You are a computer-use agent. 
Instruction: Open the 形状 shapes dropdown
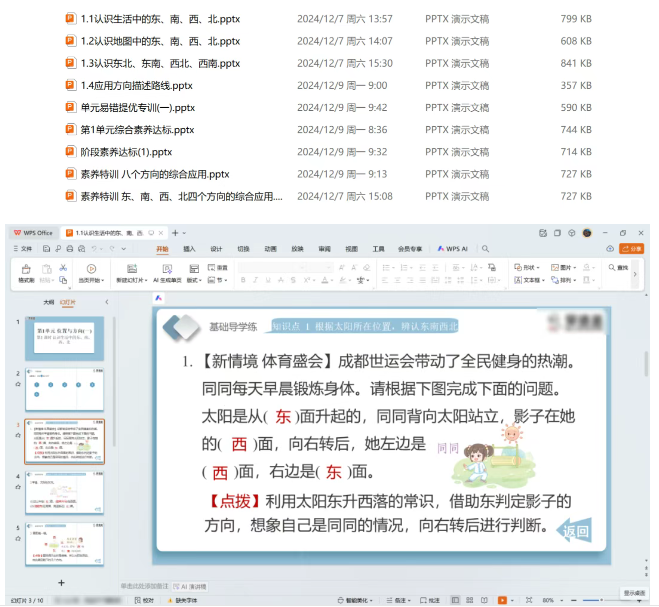pos(527,268)
